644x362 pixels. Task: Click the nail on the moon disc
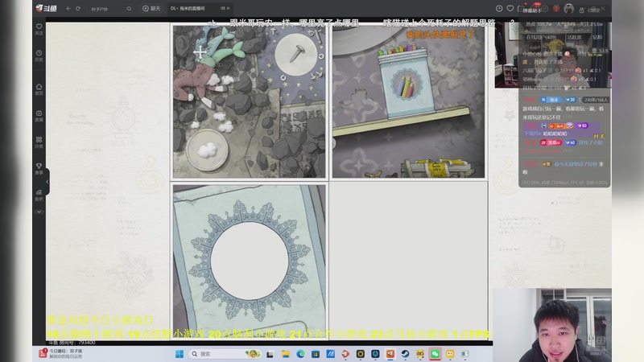[297, 54]
